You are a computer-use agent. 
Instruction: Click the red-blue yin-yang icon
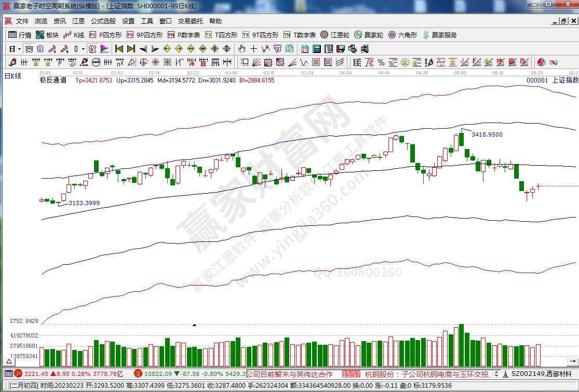[541, 62]
